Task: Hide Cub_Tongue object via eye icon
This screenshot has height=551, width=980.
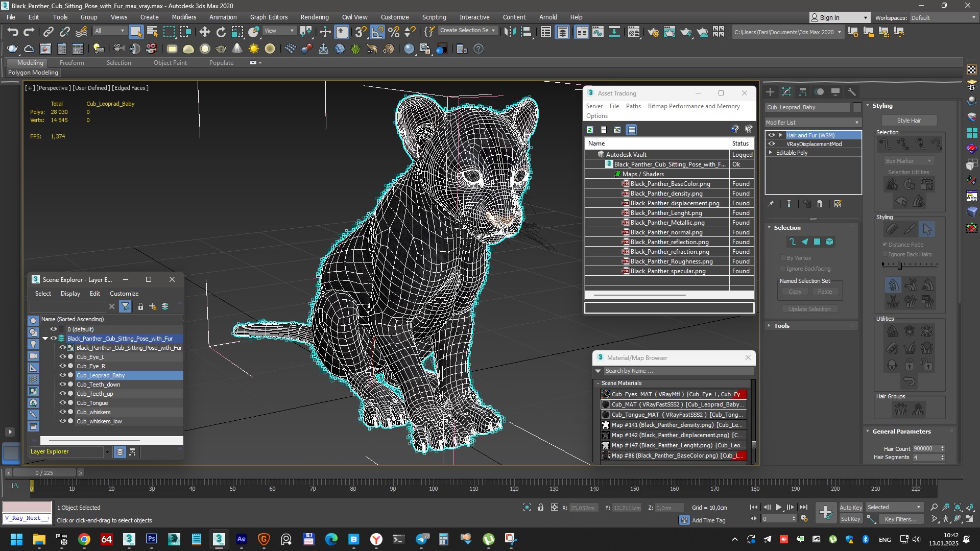Action: pos(63,403)
